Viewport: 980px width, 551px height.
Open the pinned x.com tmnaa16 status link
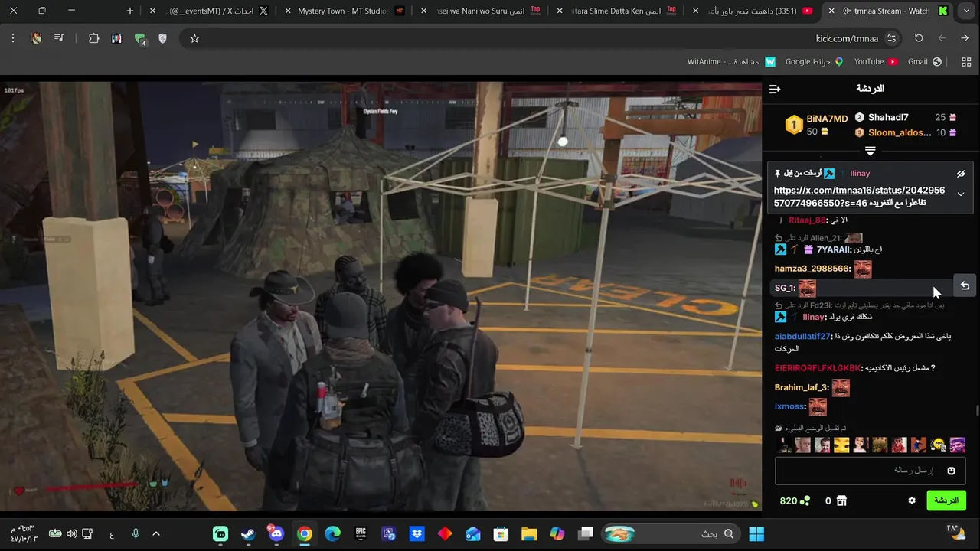coord(859,196)
